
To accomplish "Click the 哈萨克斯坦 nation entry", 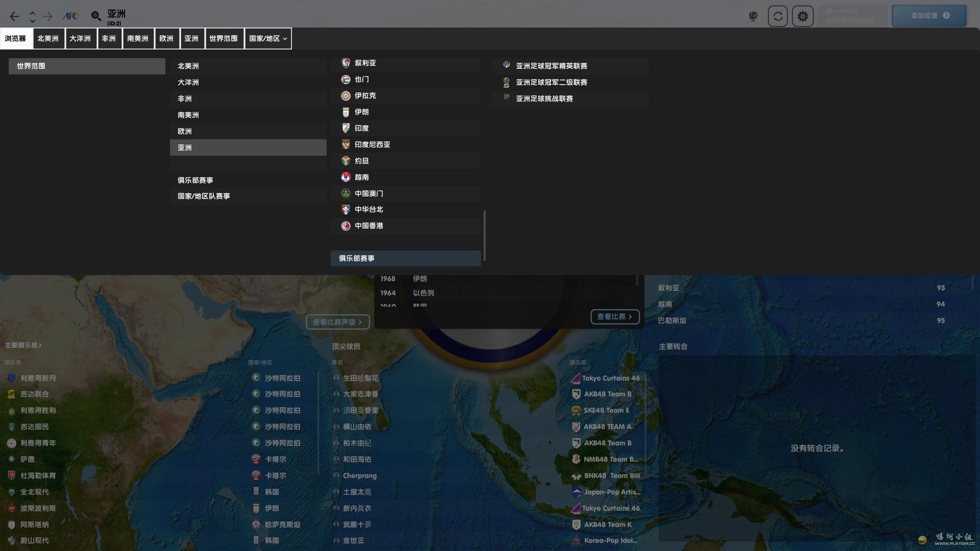I will click(282, 524).
